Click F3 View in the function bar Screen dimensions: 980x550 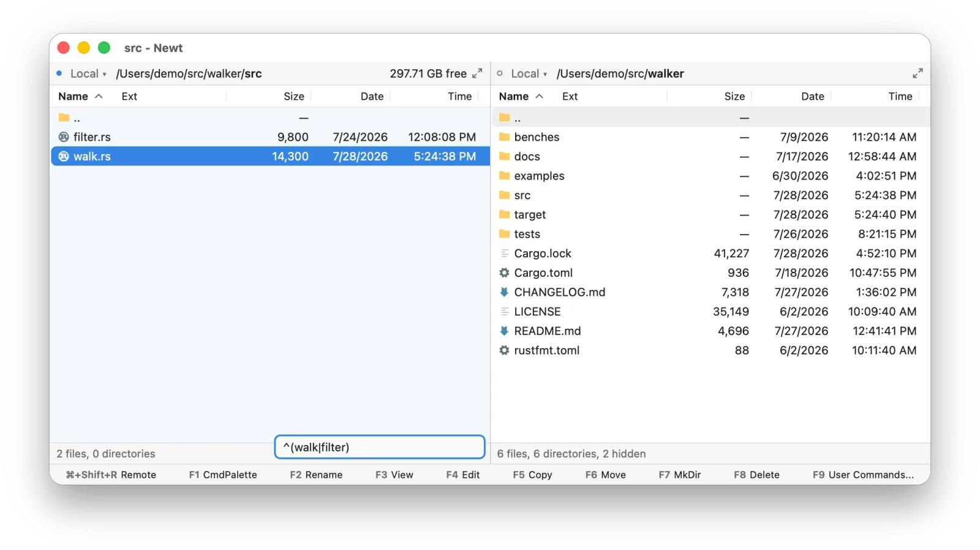click(x=394, y=475)
